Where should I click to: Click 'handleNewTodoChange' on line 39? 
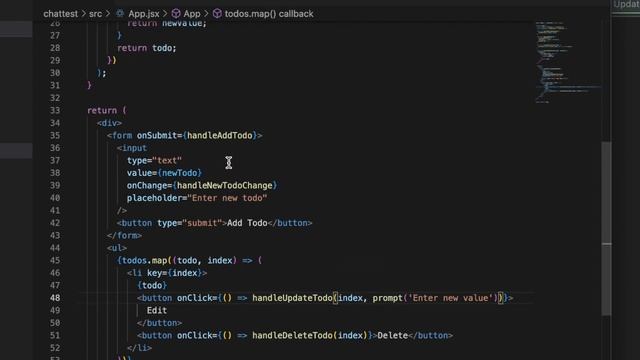[224, 186]
